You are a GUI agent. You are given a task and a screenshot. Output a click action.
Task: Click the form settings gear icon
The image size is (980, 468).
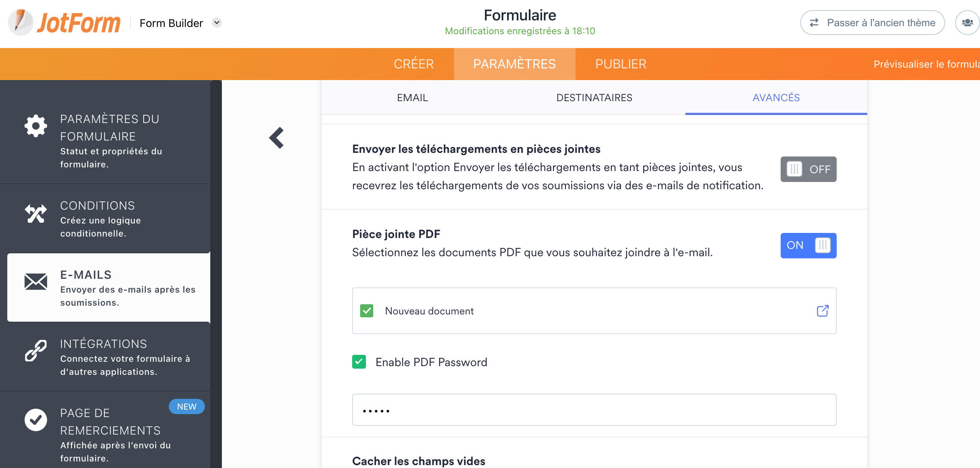(36, 126)
